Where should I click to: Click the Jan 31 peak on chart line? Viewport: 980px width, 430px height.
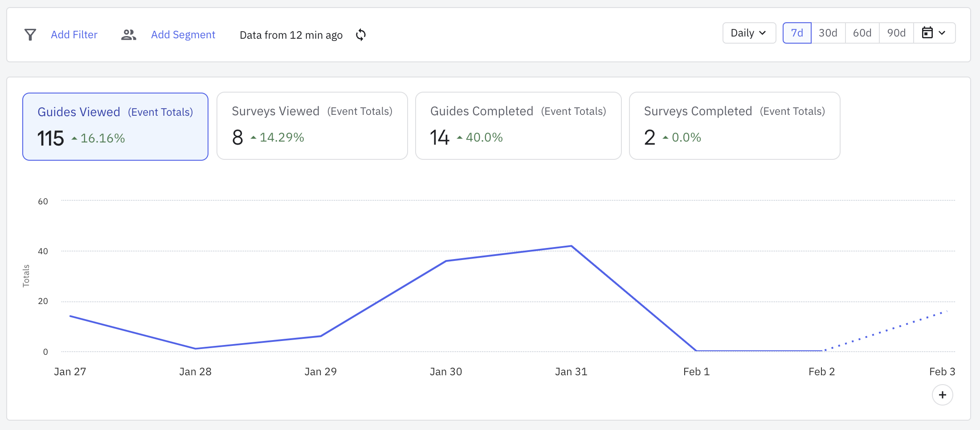(571, 246)
